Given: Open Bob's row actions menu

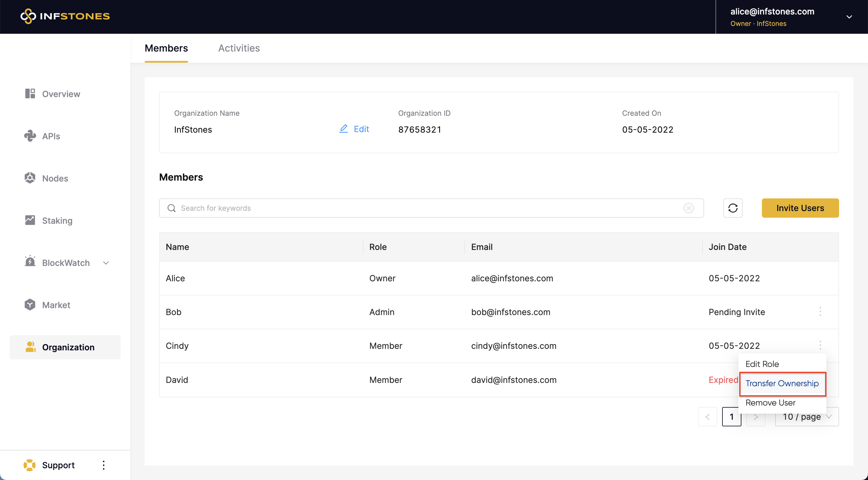Looking at the screenshot, I should pyautogui.click(x=820, y=311).
